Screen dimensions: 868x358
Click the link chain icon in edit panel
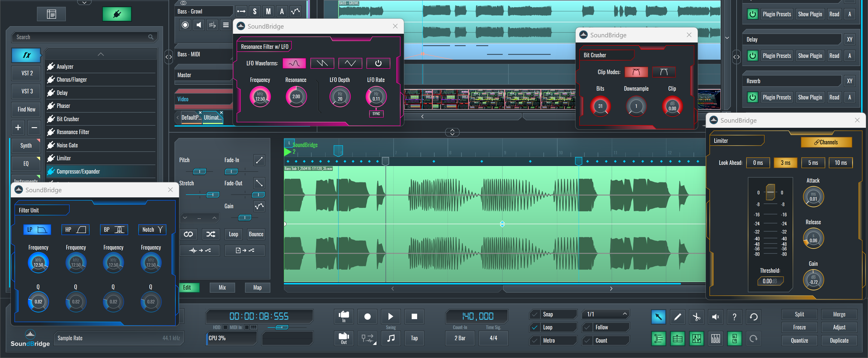tap(188, 234)
